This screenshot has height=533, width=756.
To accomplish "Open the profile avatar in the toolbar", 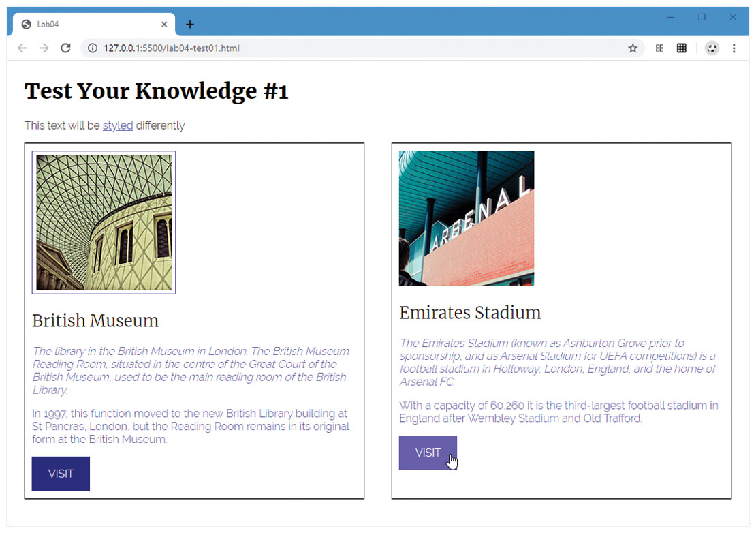I will (712, 48).
